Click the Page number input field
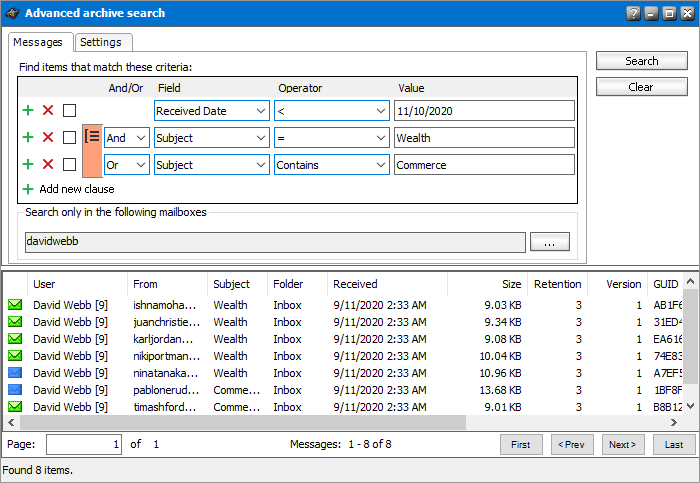This screenshot has height=483, width=700. coord(84,444)
